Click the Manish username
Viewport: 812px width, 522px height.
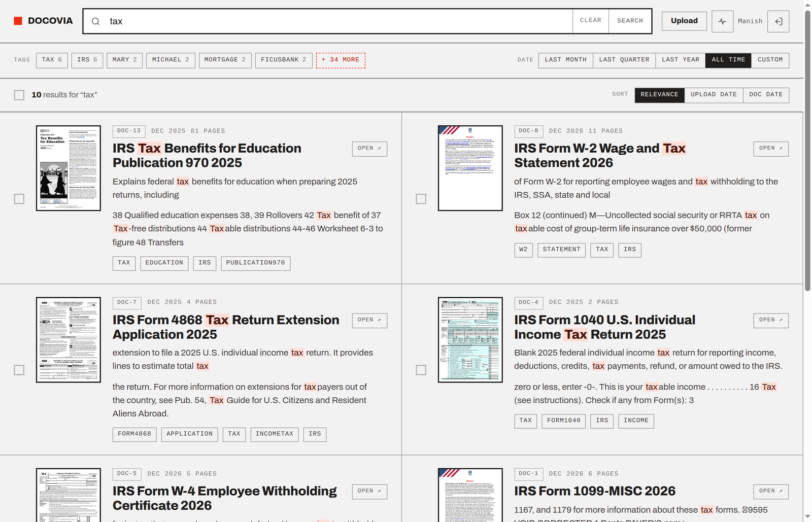(x=750, y=21)
